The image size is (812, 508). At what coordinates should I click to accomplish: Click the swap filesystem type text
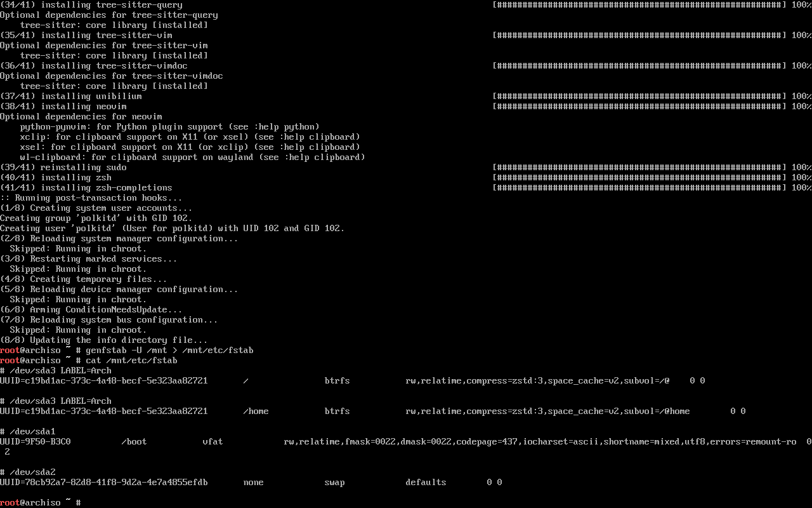(334, 482)
